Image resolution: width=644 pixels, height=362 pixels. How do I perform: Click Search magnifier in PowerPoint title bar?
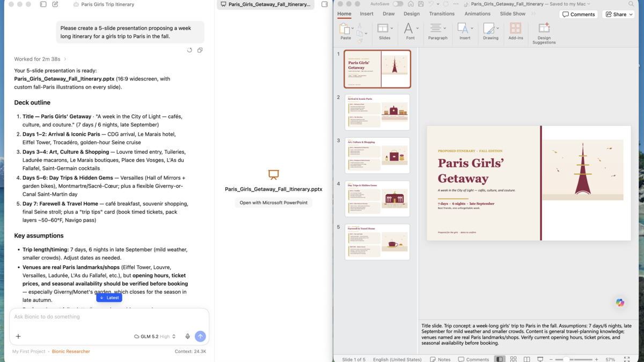point(631,4)
